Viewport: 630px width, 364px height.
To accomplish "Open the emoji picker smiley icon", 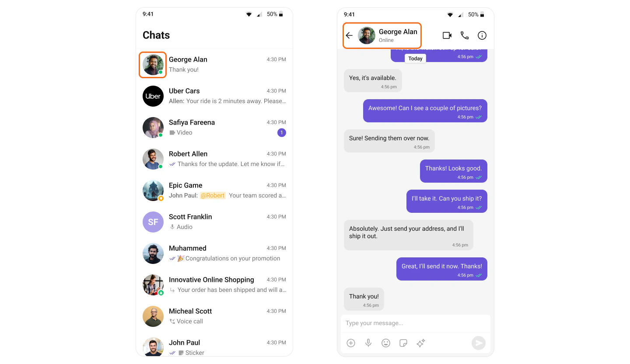I will [386, 343].
